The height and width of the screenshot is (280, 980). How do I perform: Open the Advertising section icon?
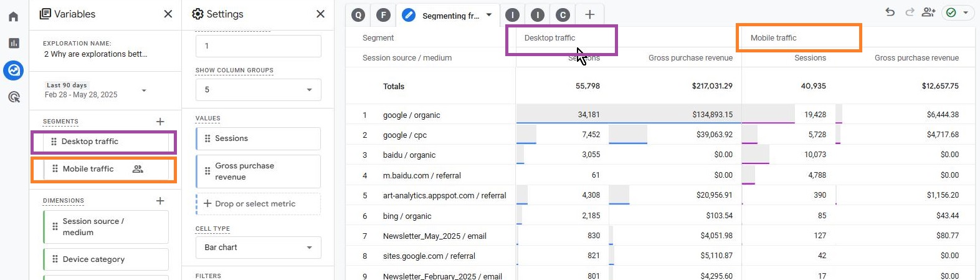click(x=14, y=97)
